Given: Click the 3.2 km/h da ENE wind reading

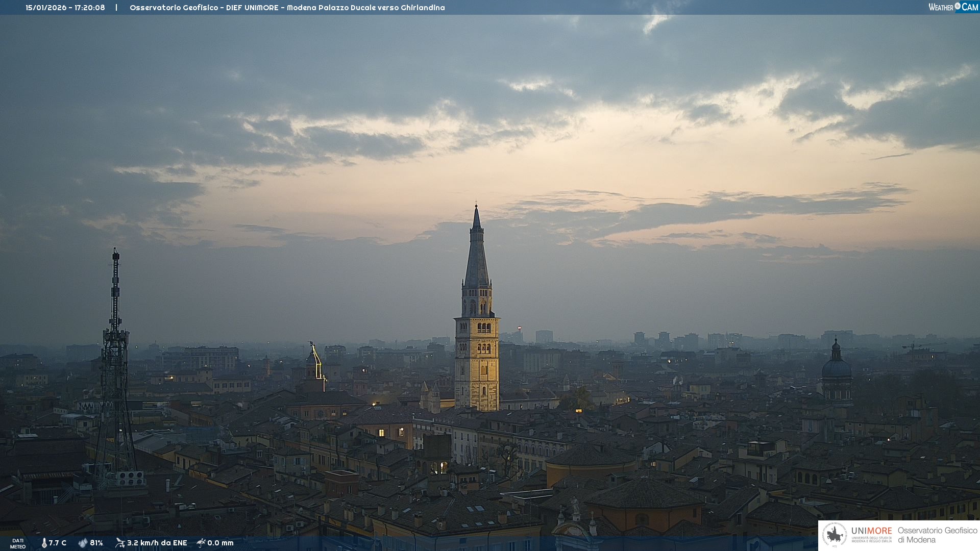Looking at the screenshot, I should pos(157,543).
